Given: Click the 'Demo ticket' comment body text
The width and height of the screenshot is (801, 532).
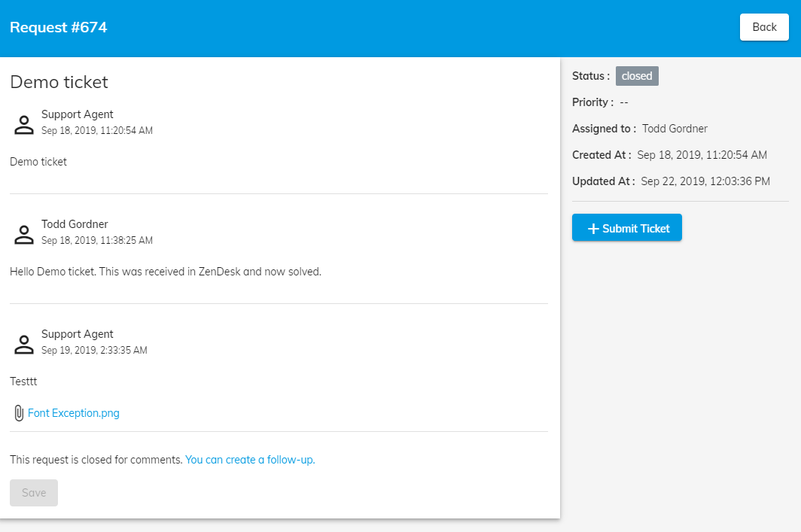Looking at the screenshot, I should point(38,162).
